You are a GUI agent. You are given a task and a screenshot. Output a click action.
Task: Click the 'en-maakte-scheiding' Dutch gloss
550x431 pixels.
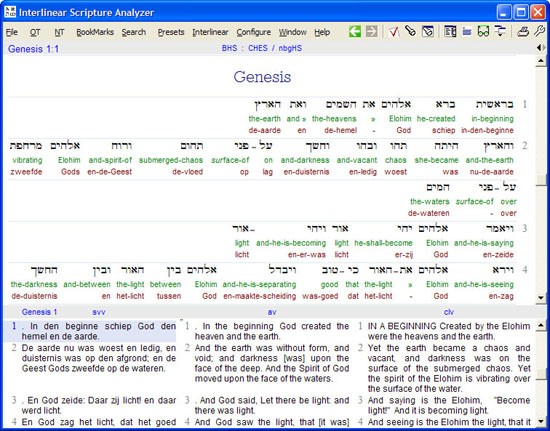260,296
